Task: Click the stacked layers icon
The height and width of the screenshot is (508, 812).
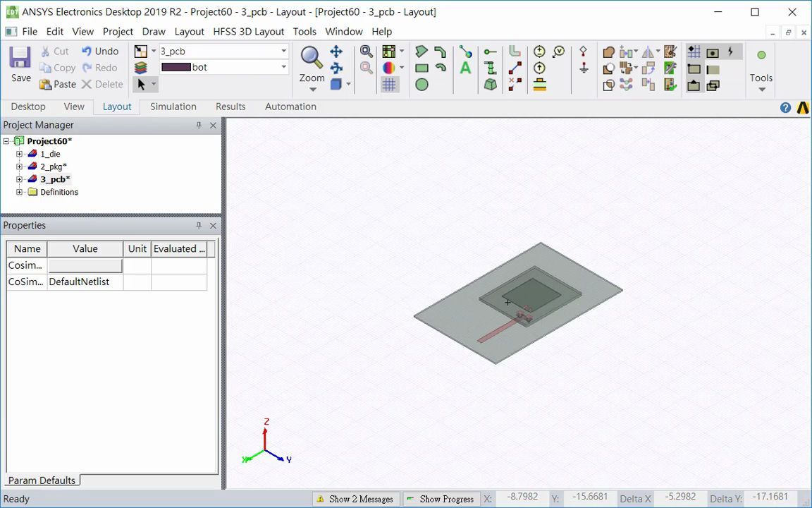Action: [x=140, y=68]
